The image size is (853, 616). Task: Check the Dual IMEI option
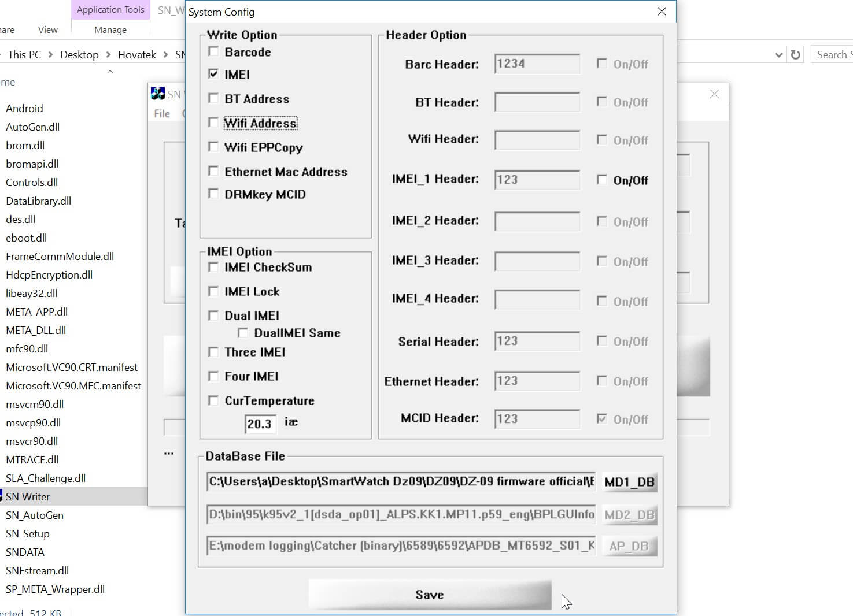point(213,315)
